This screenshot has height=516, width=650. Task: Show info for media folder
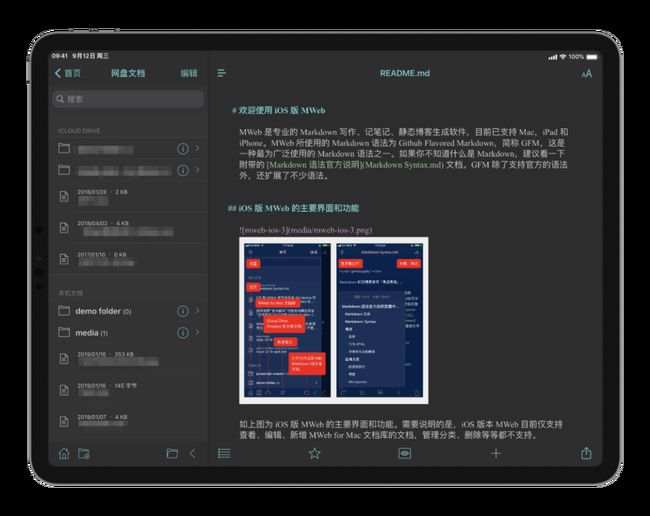pyautogui.click(x=183, y=332)
